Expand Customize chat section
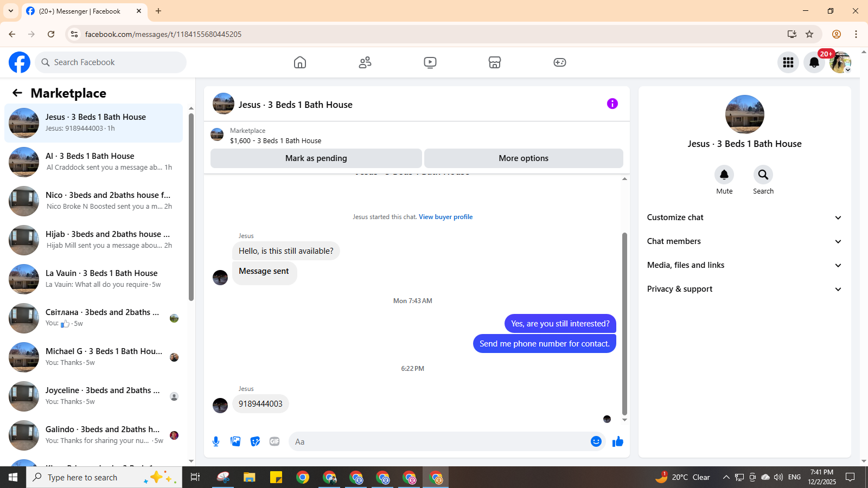868x488 pixels. click(744, 217)
